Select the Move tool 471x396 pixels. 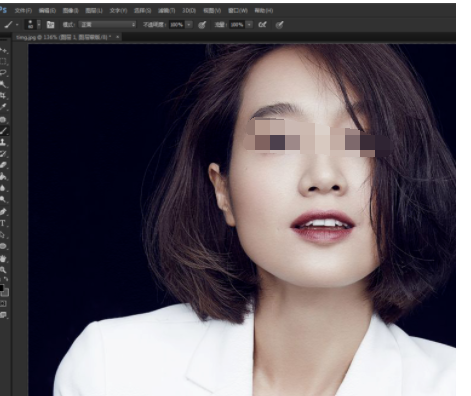3,50
